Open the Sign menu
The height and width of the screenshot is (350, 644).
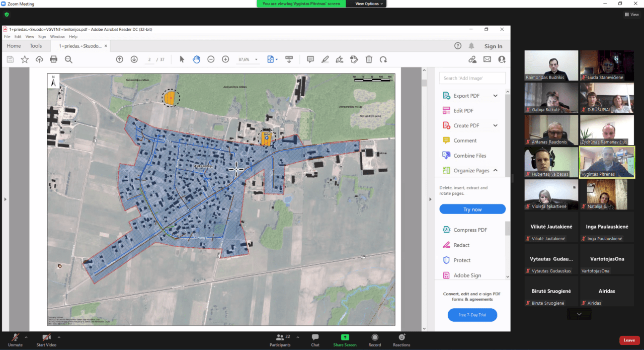pos(42,37)
